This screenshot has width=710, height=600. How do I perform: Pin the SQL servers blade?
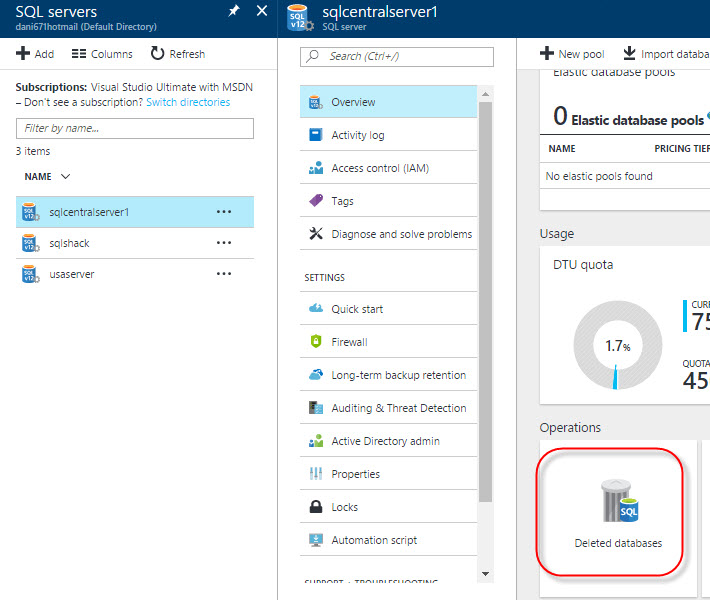(234, 11)
